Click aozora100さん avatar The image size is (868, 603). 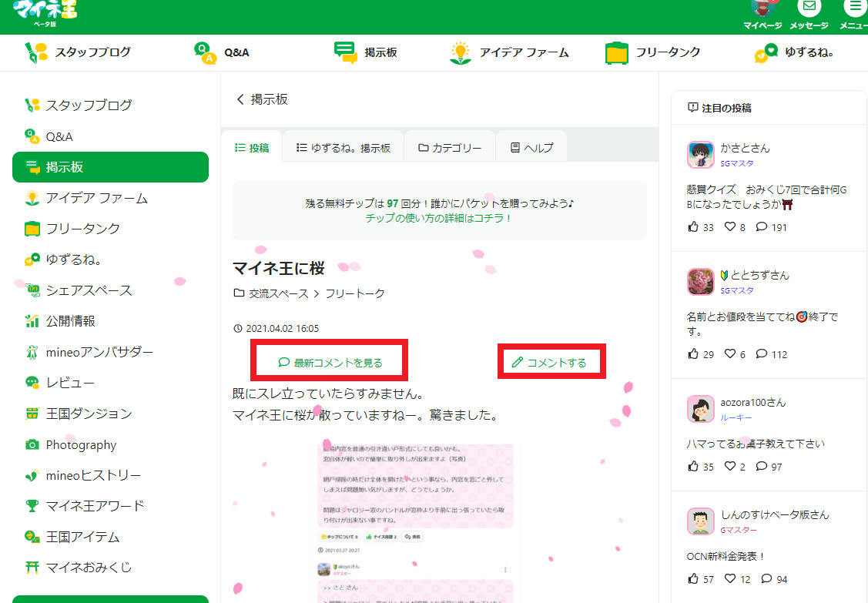pos(700,409)
